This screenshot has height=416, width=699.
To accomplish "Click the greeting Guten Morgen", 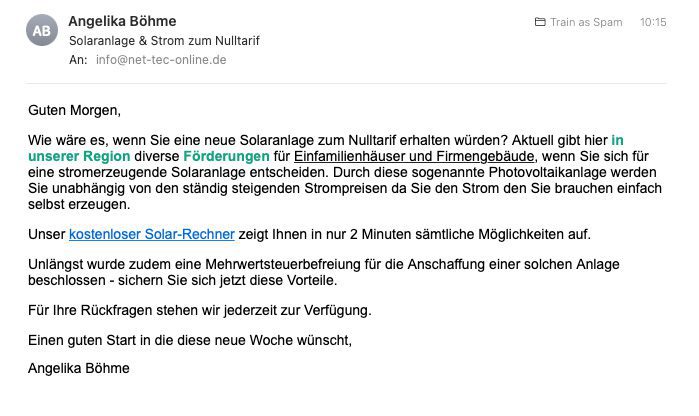I will [x=74, y=110].
